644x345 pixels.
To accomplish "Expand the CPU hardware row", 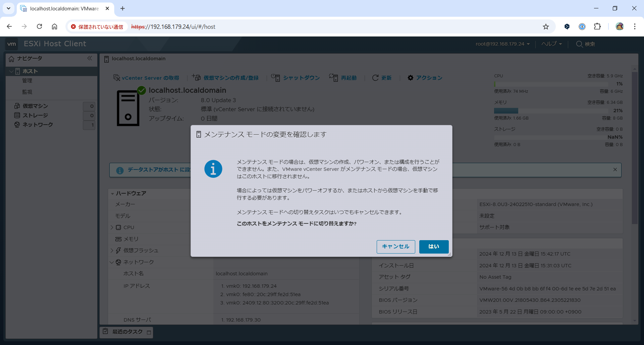I will pyautogui.click(x=112, y=227).
